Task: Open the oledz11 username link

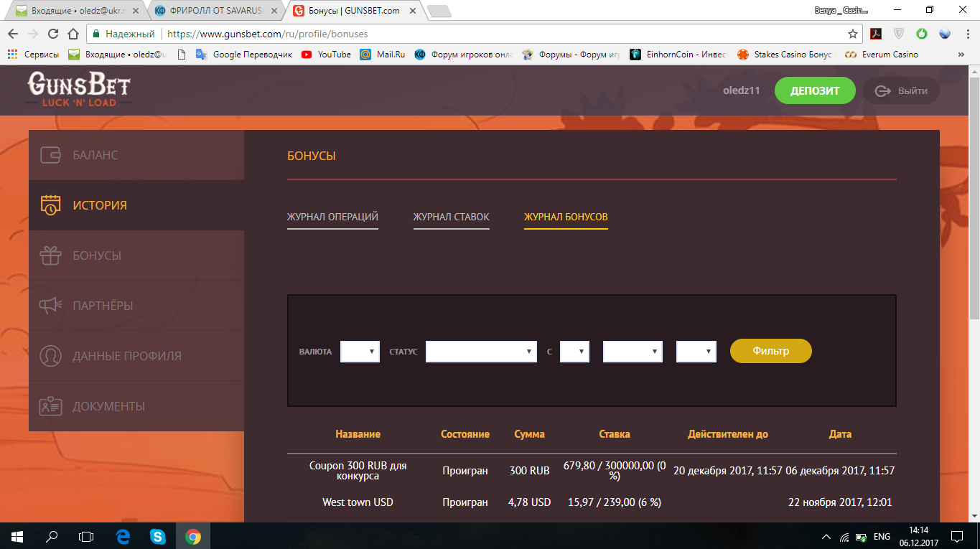Action: [743, 91]
